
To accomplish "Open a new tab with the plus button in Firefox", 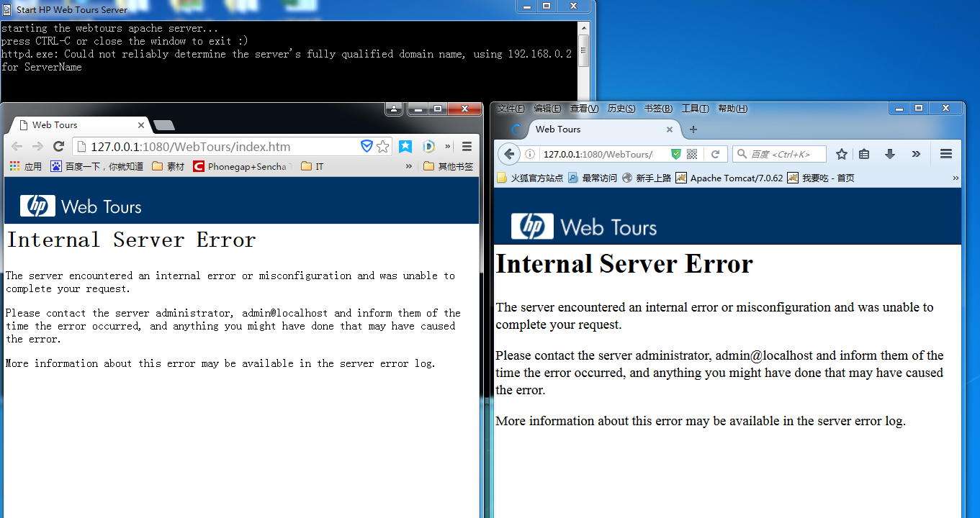I will 693,129.
